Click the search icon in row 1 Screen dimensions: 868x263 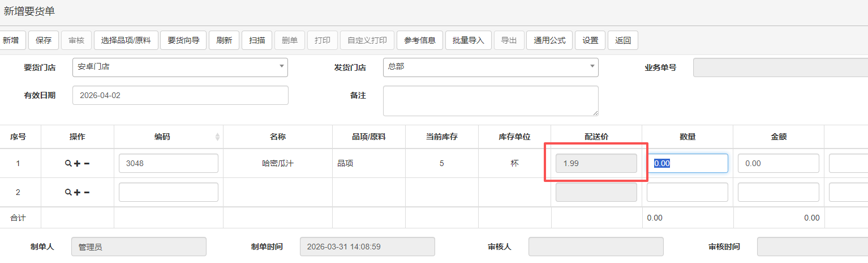tap(68, 163)
